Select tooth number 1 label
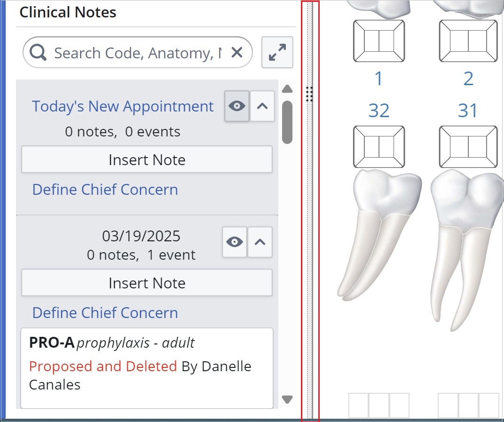Viewport: 504px width, 422px height. 378,79
